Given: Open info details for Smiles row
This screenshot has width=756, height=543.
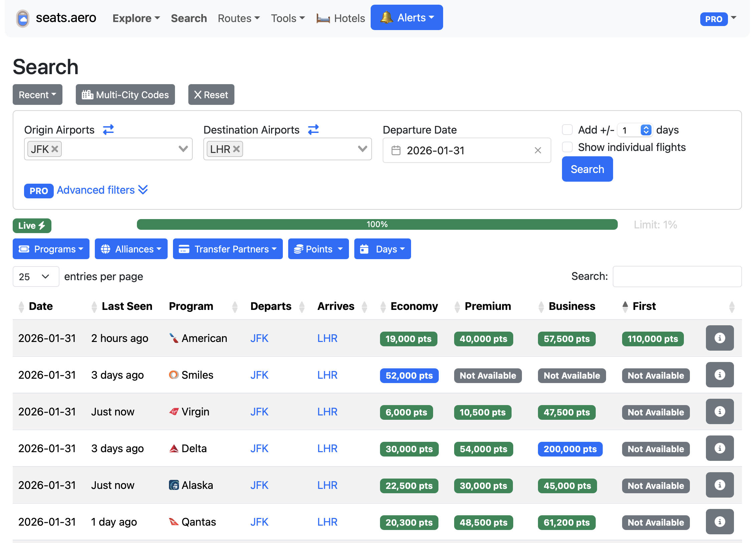Looking at the screenshot, I should pyautogui.click(x=720, y=375).
